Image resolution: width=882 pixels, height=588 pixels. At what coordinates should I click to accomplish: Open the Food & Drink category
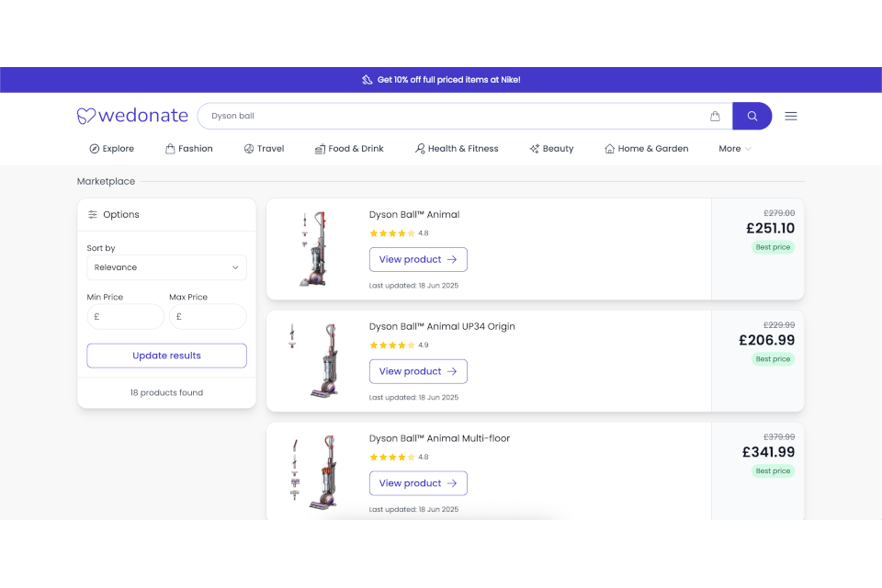(x=349, y=149)
